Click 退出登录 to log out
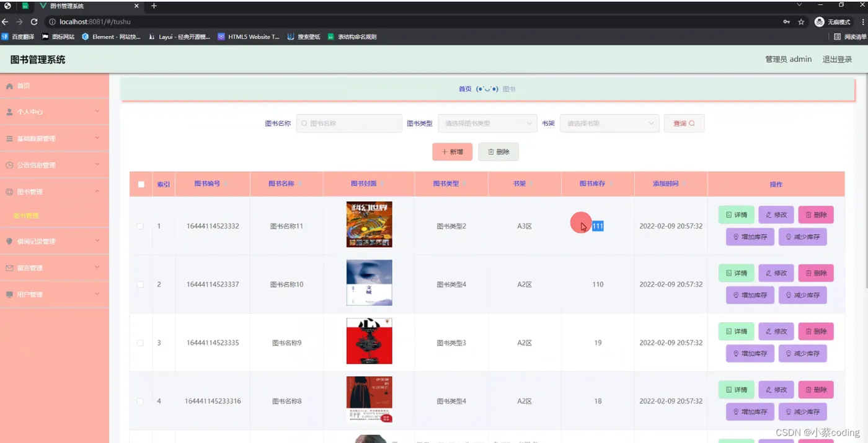The width and height of the screenshot is (868, 443). (837, 59)
